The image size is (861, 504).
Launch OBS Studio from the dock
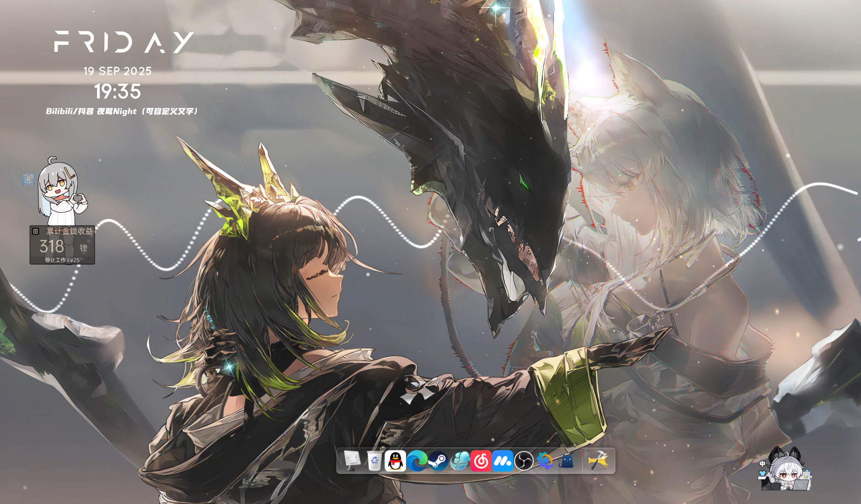(524, 461)
